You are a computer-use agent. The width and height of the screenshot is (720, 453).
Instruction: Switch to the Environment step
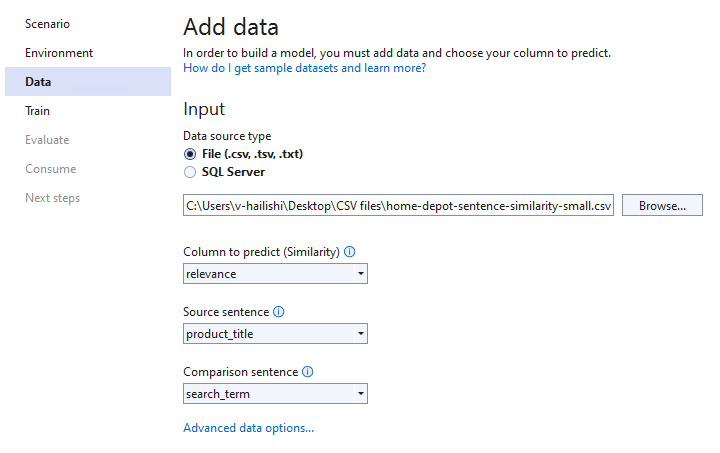click(x=59, y=53)
